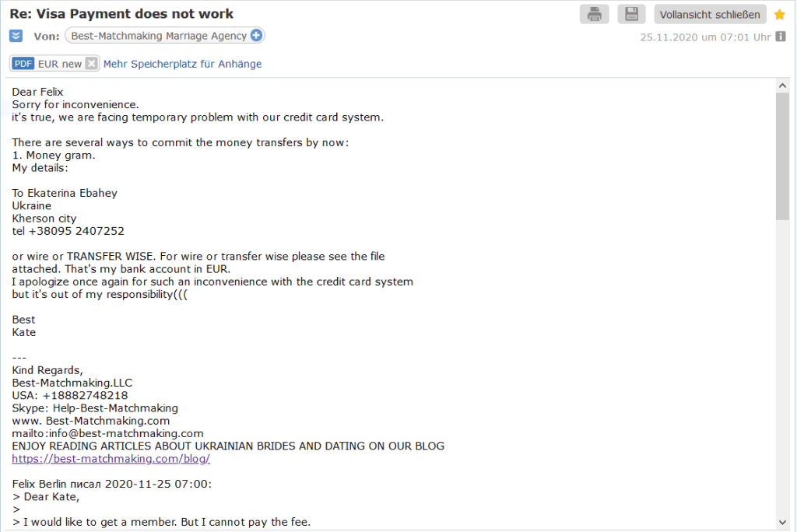Click the vertical scrollbar thumb
This screenshot has height=532, width=797.
coord(783,156)
